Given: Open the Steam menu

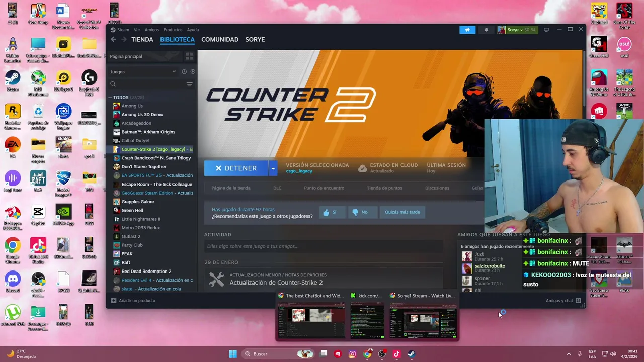Looking at the screenshot, I should click(x=123, y=30).
